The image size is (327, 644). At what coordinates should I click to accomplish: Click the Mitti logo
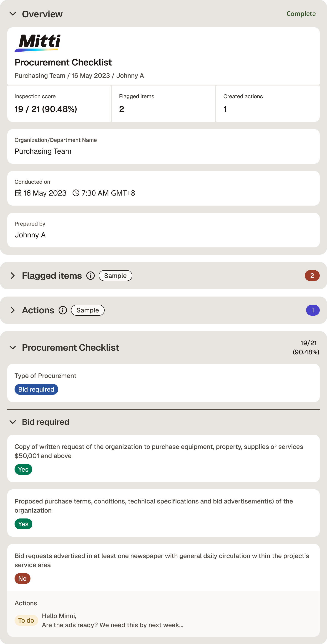pos(38,43)
